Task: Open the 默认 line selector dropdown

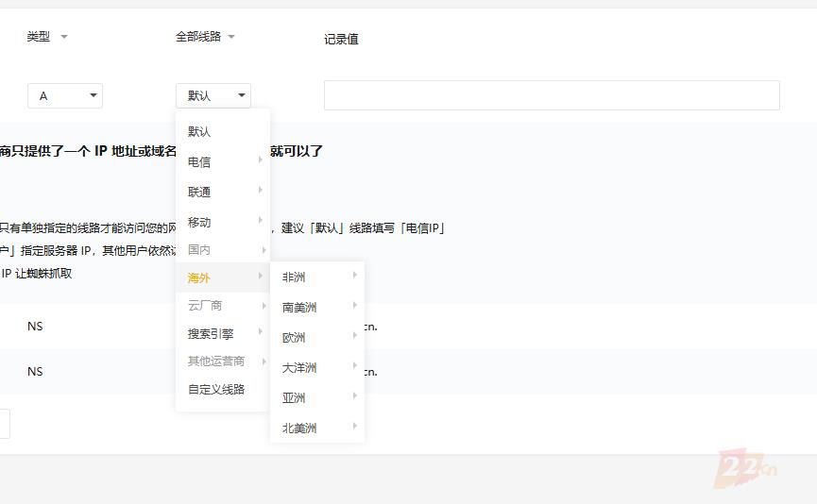Action: (x=213, y=95)
